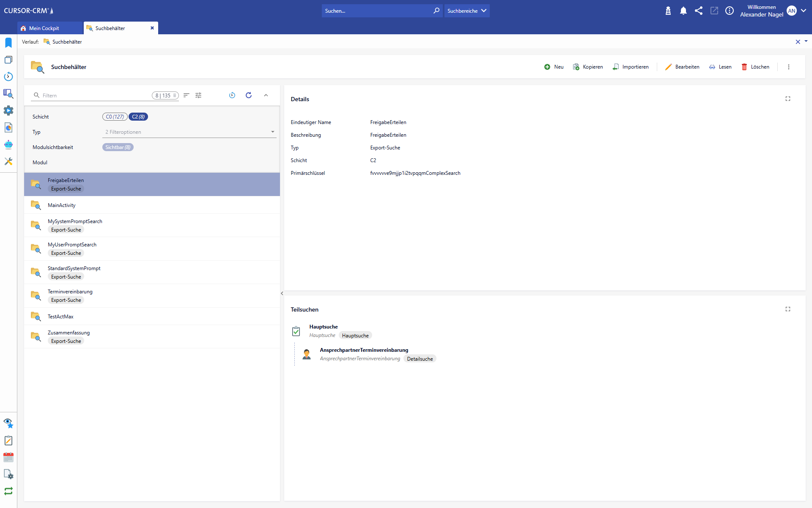Screen dimensions: 812x508
Task: Clear the Verlauf with the X icon
Action: (798, 42)
